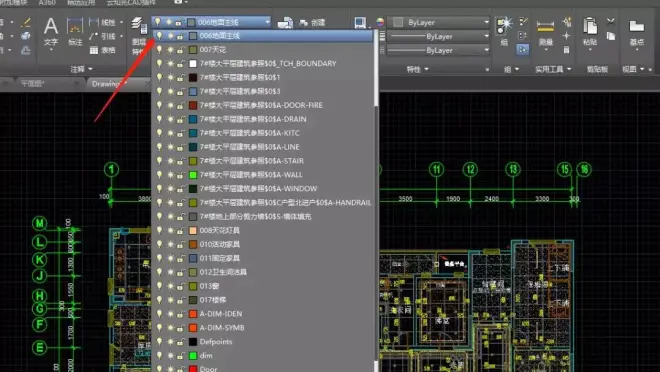Select the 012卫生间洁具 layer
Screen dimensions: 660x372
(x=263, y=272)
